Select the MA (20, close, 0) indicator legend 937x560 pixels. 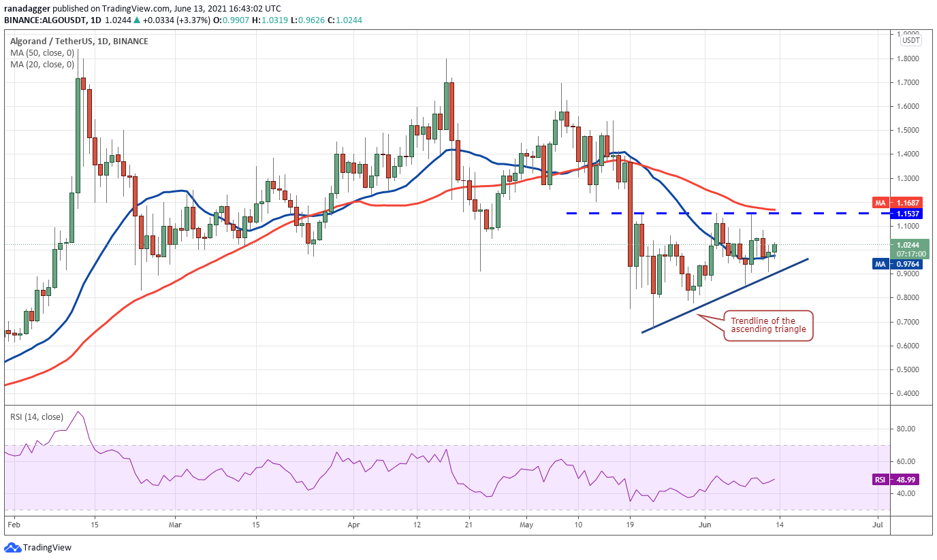click(42, 65)
